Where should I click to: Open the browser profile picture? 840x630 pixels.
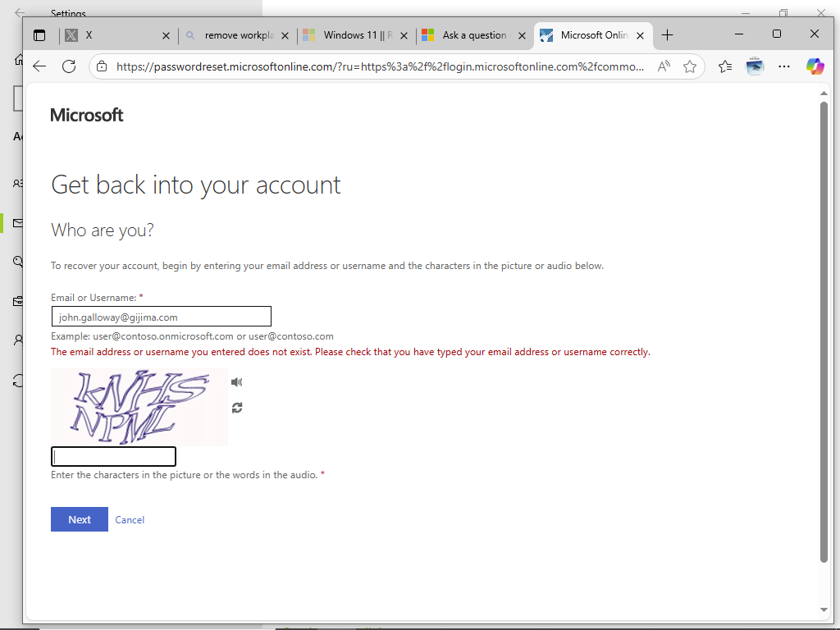755,66
